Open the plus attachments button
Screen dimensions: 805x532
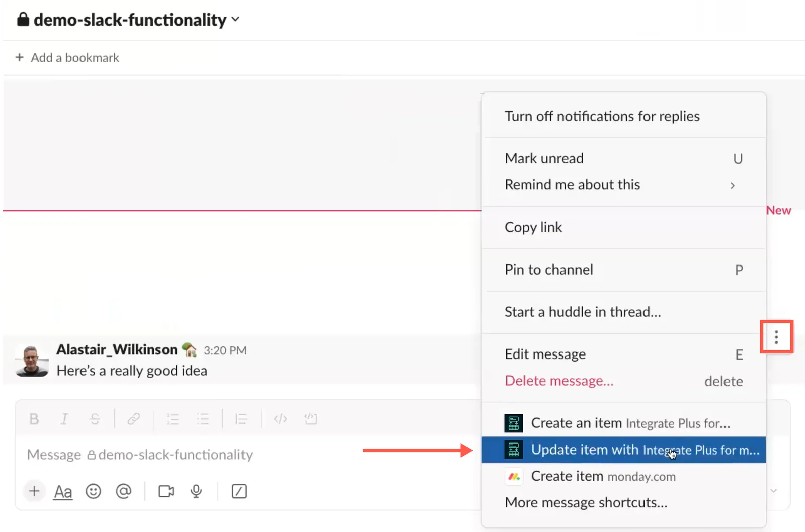[x=34, y=491]
